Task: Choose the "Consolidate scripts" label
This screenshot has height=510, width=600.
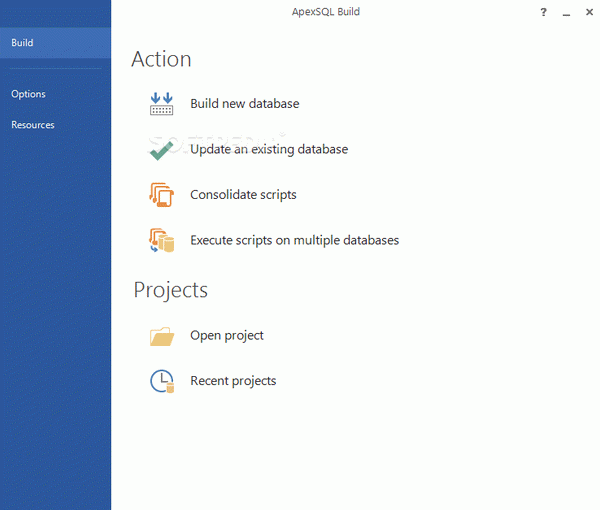Action: 243,195
